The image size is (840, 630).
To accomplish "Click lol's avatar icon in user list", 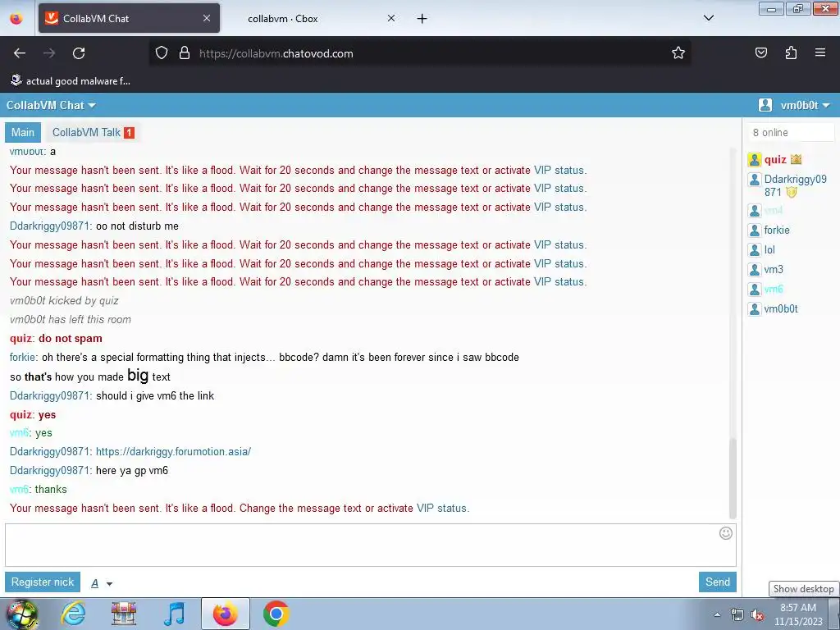I will (755, 250).
